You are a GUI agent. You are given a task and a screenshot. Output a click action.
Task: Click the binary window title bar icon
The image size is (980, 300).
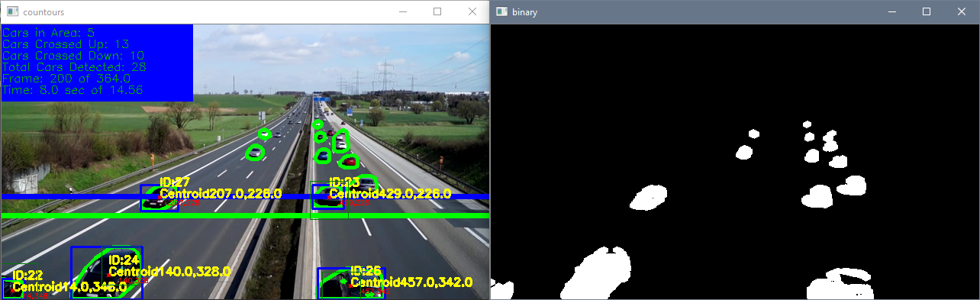(502, 12)
